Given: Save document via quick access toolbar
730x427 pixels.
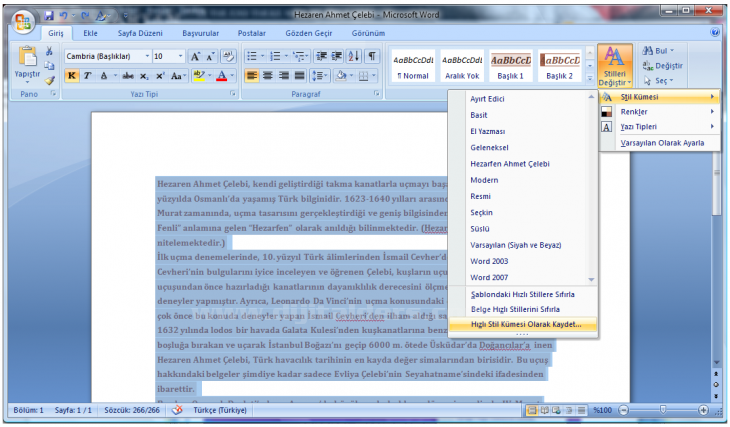Looking at the screenshot, I should pos(49,15).
